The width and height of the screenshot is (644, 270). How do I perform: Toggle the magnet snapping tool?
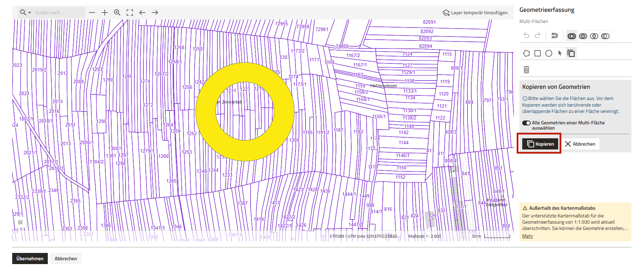pyautogui.click(x=554, y=36)
